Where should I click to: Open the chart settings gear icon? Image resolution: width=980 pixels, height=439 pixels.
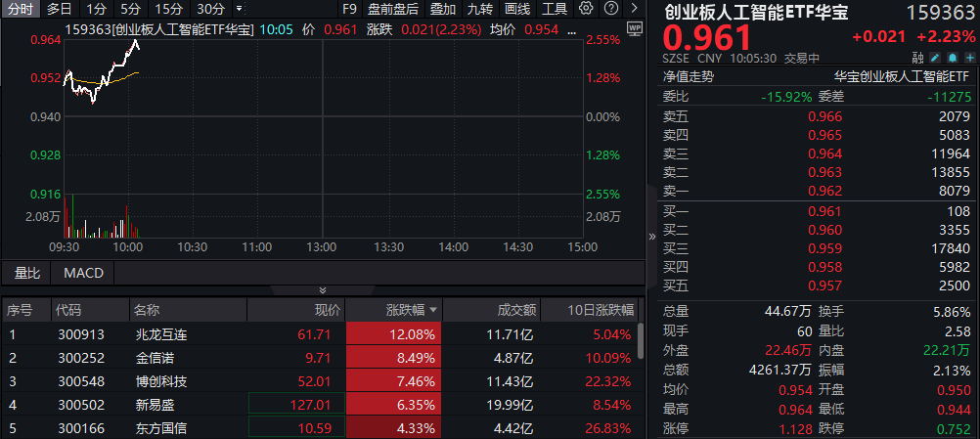586,9
